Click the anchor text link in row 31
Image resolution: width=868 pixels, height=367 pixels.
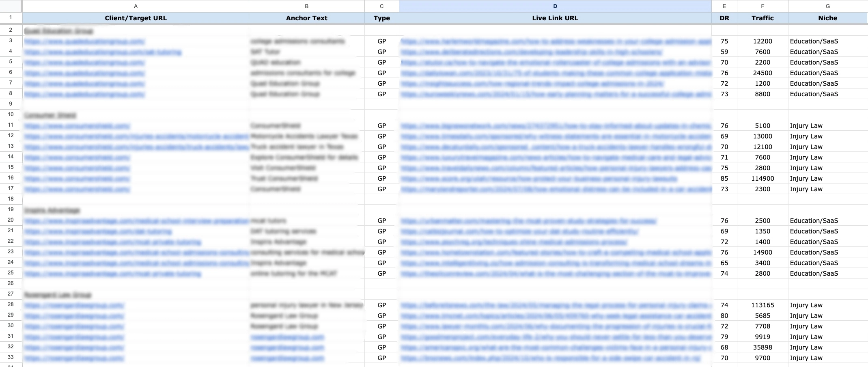click(x=287, y=337)
